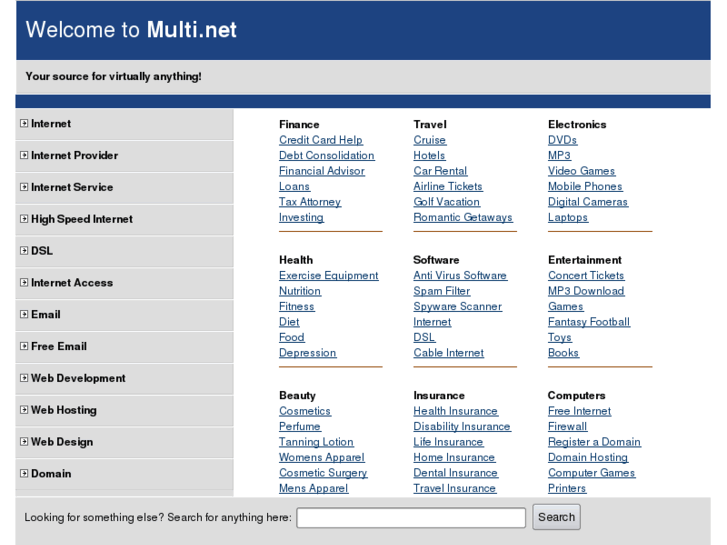Open the Health Insurance link

click(x=455, y=411)
